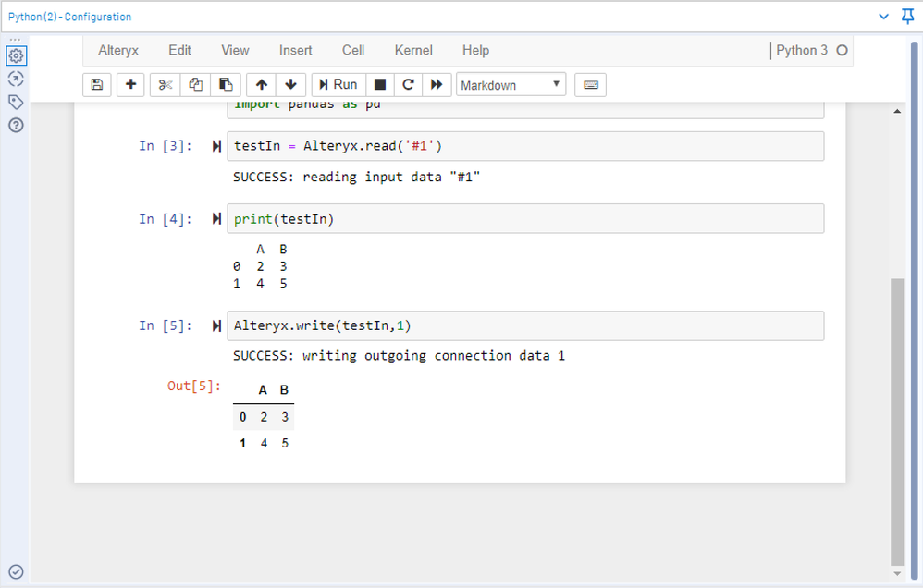Screen dimensions: 923x588
Task: Click the In [4]: prompt label
Action: tap(166, 219)
